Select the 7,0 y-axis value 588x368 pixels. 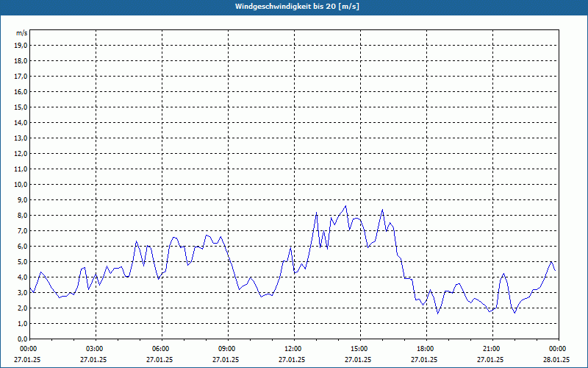(x=22, y=230)
